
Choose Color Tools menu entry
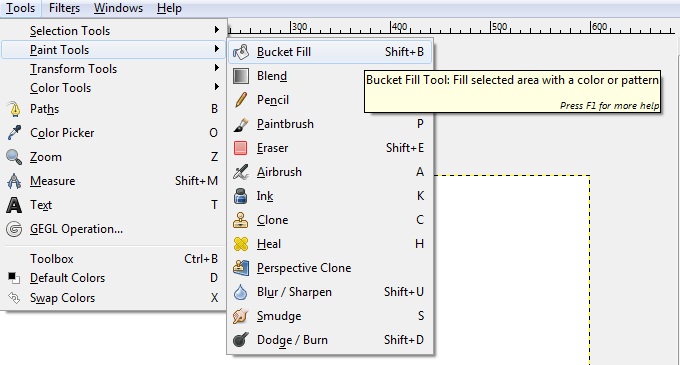pyautogui.click(x=114, y=88)
